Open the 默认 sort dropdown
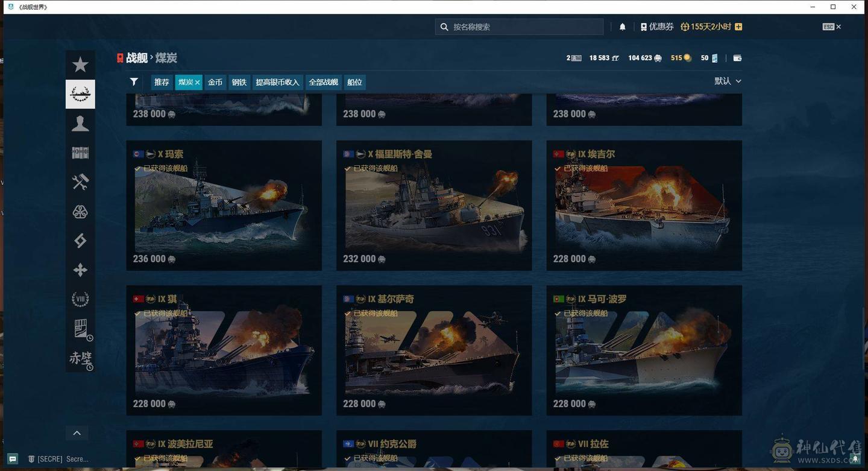The width and height of the screenshot is (868, 471). coord(728,81)
